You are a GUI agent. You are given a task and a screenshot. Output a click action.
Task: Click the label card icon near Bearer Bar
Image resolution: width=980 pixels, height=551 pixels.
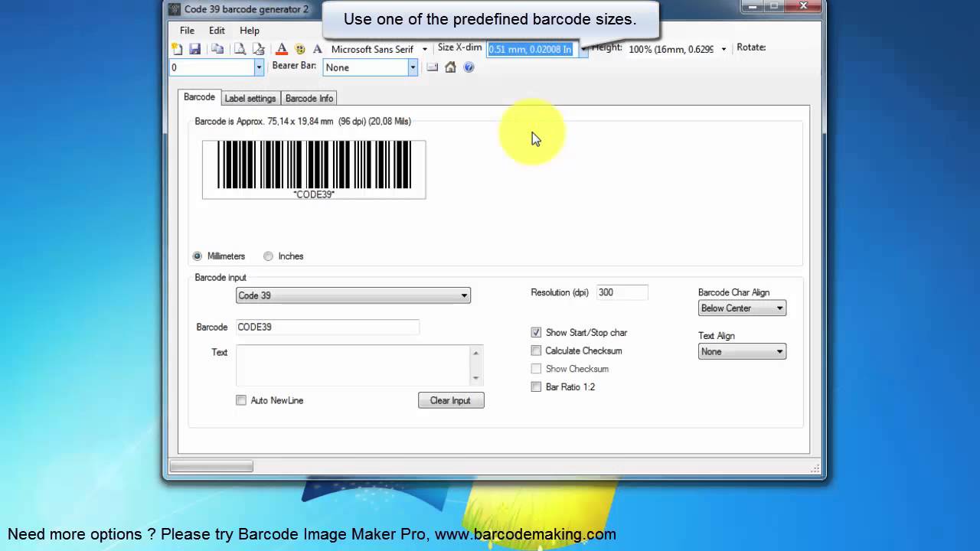click(x=432, y=67)
